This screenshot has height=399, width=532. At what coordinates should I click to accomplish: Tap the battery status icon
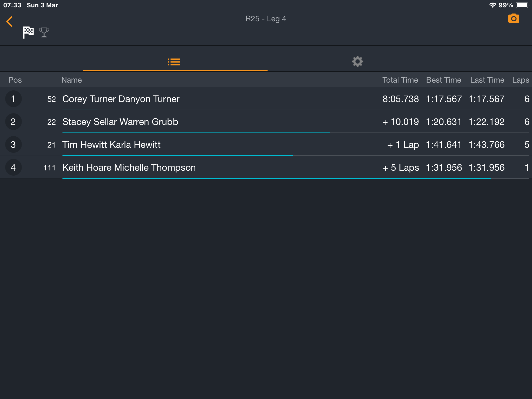tap(522, 5)
